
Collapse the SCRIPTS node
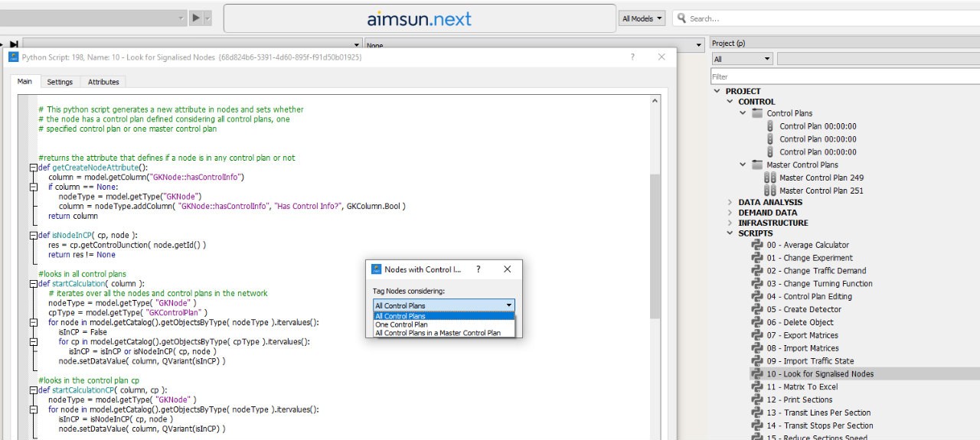730,233
